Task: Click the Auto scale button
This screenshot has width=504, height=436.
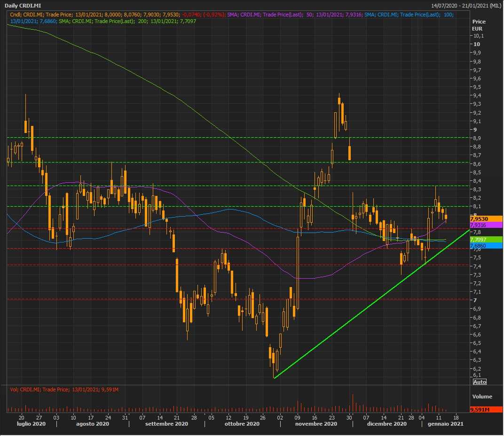Action: 480,381
